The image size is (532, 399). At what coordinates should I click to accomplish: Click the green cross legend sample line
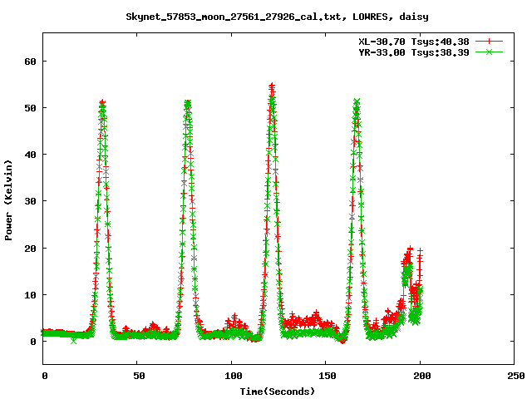click(x=489, y=52)
